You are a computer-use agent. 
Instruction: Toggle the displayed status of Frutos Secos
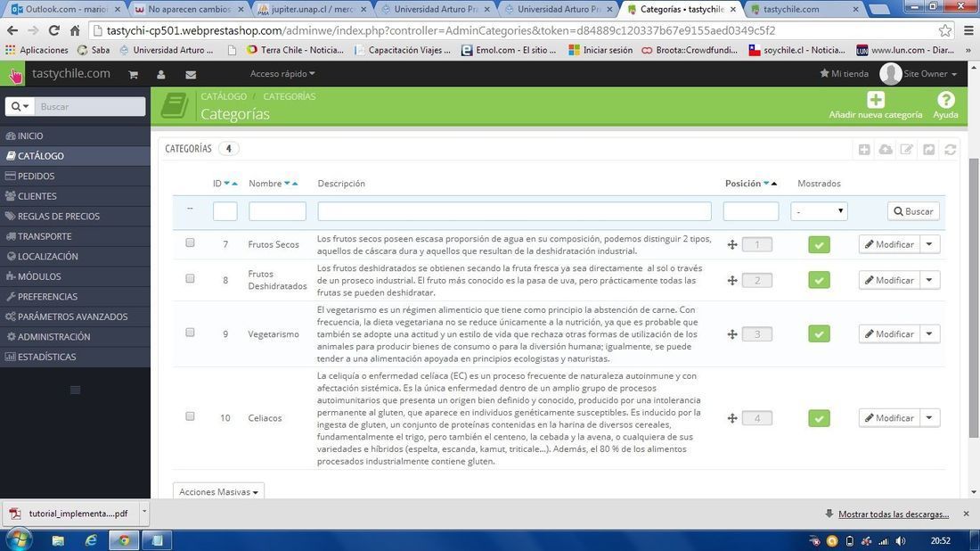(x=819, y=244)
